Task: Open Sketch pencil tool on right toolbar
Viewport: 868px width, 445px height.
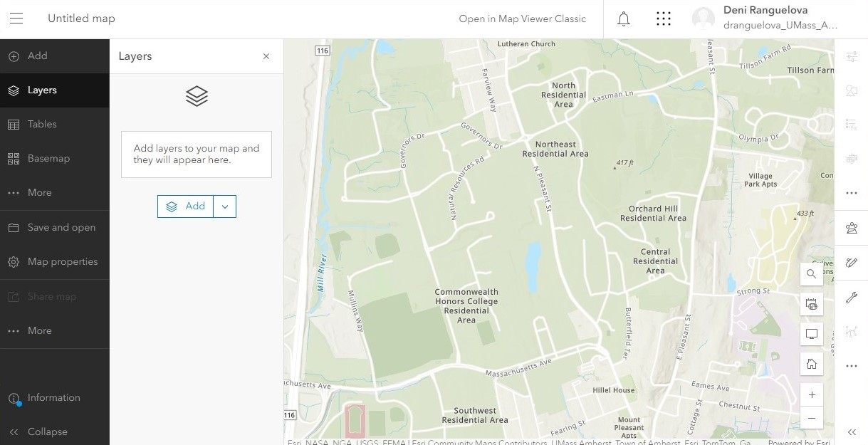Action: tap(851, 262)
